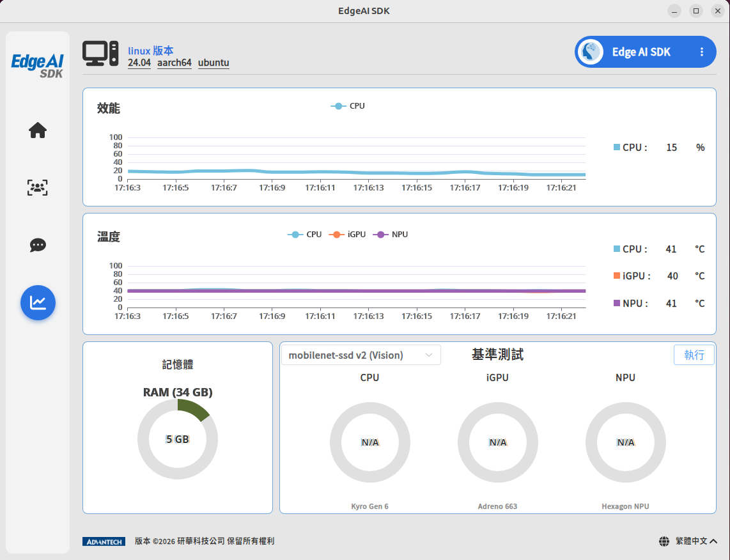Click the CPU usage value 15

pyautogui.click(x=671, y=148)
